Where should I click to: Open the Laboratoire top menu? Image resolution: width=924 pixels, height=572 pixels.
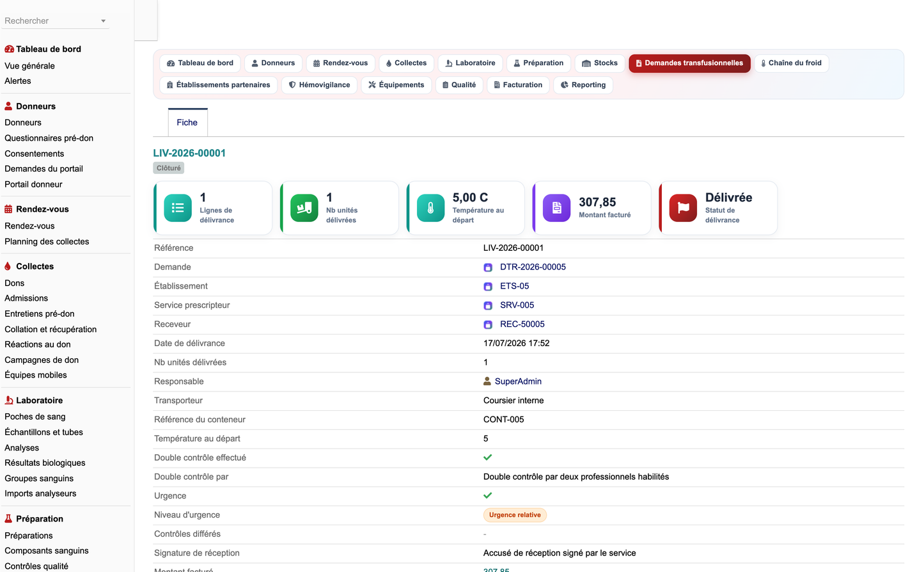(470, 63)
